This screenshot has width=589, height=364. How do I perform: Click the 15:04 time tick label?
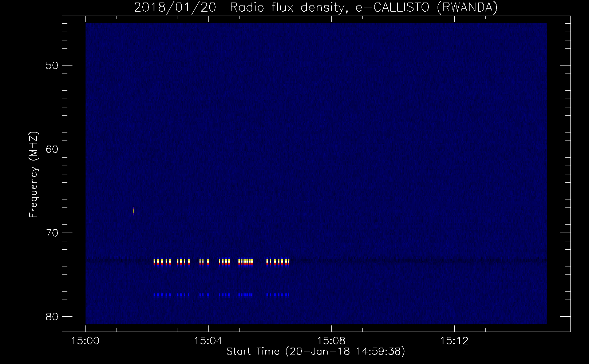pyautogui.click(x=208, y=341)
